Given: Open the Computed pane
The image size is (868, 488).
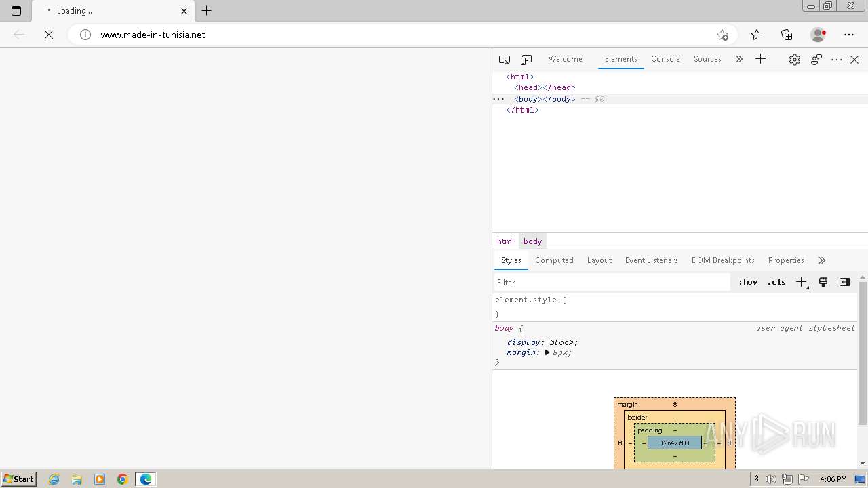Looking at the screenshot, I should tap(554, 260).
